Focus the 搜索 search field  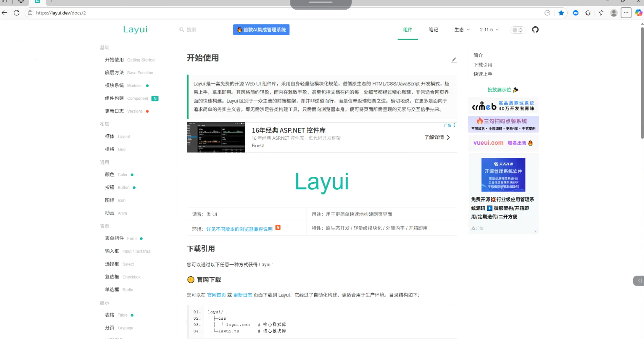coord(191,30)
